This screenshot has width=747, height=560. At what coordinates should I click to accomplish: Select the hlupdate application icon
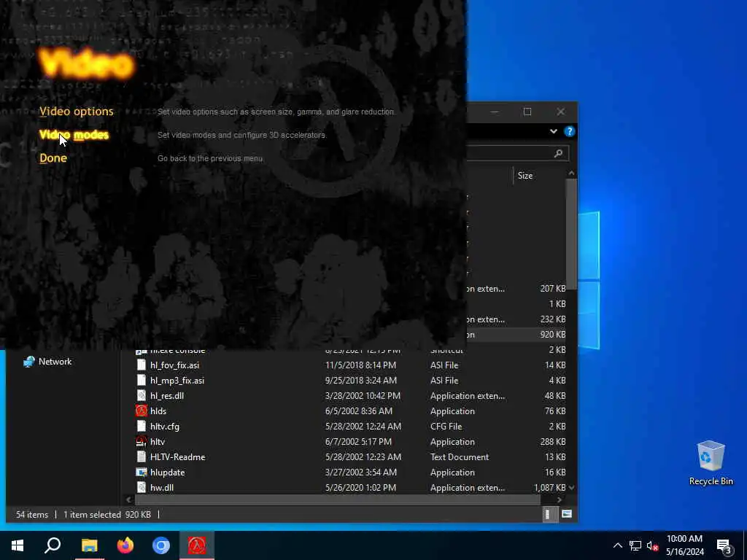pos(142,472)
